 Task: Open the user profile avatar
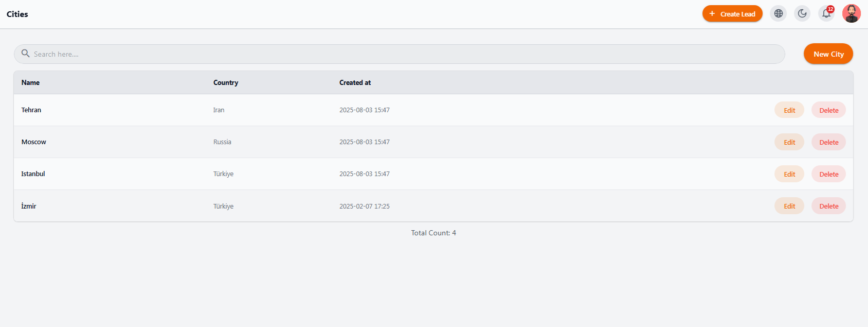(852, 14)
